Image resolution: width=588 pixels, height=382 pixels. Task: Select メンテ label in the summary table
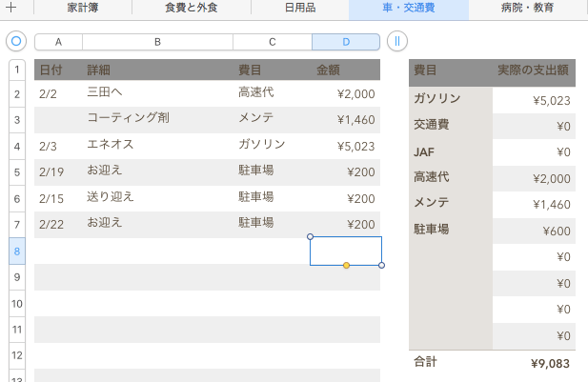[x=451, y=204]
